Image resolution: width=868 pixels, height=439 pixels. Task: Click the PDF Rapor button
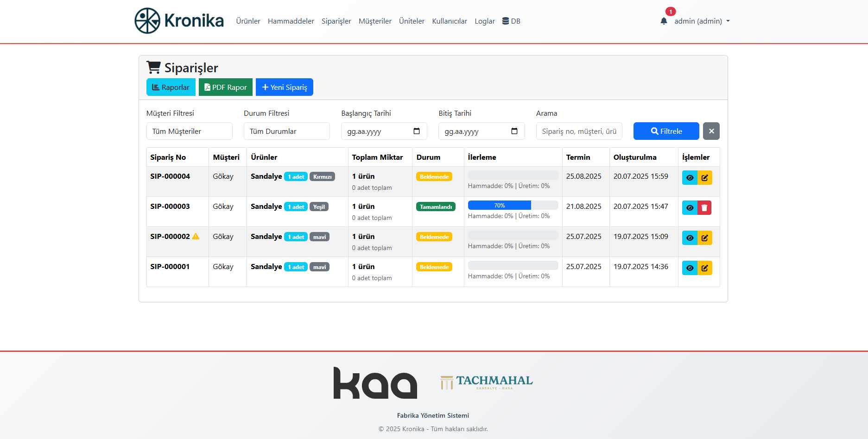click(x=225, y=87)
